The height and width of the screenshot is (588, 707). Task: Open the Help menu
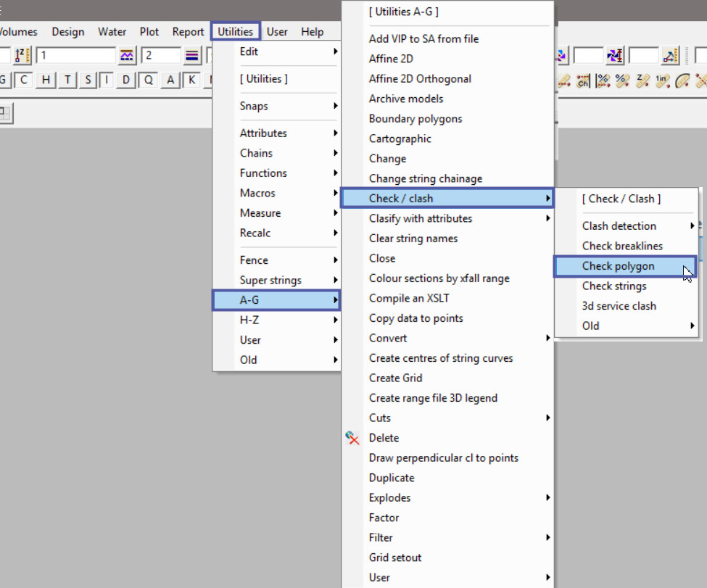click(x=312, y=32)
